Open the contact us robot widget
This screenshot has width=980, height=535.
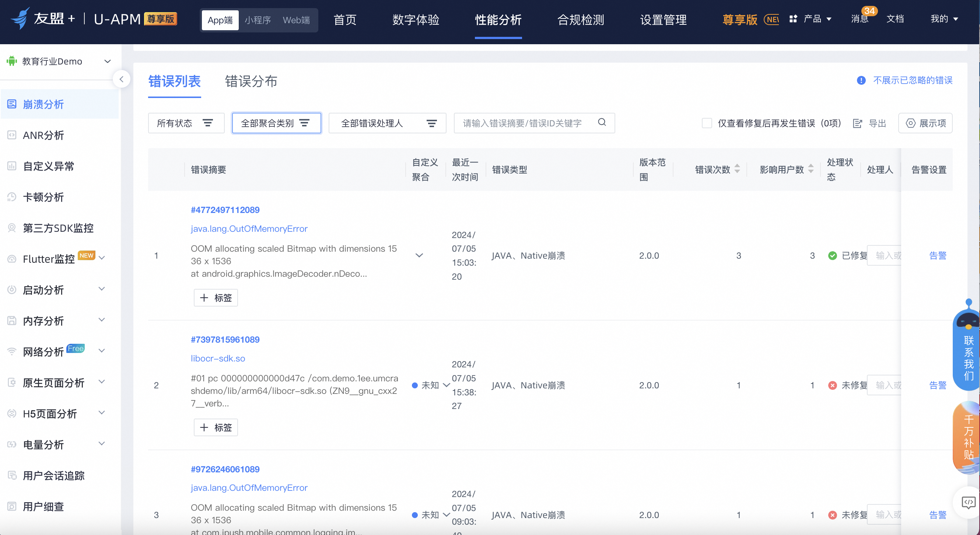point(967,345)
